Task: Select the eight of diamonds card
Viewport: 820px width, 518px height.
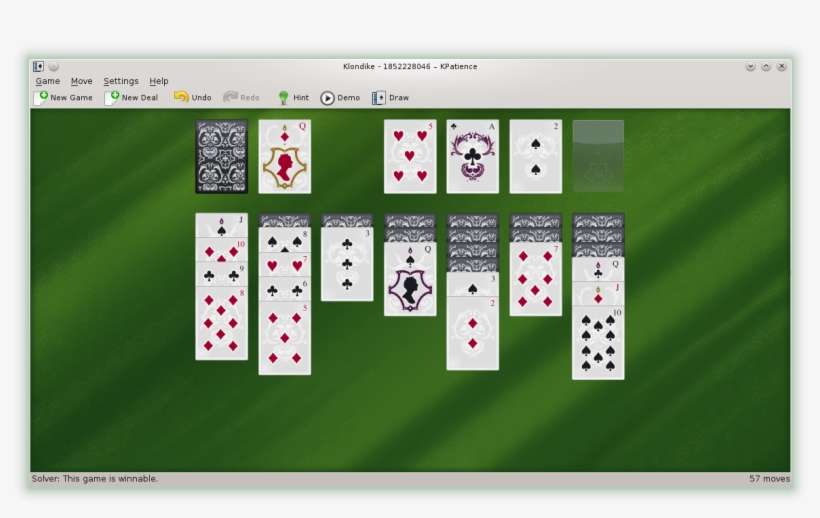Action: [x=222, y=323]
